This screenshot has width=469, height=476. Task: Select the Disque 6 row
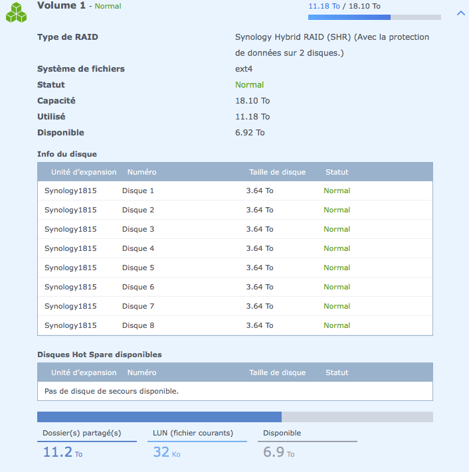coord(234,287)
